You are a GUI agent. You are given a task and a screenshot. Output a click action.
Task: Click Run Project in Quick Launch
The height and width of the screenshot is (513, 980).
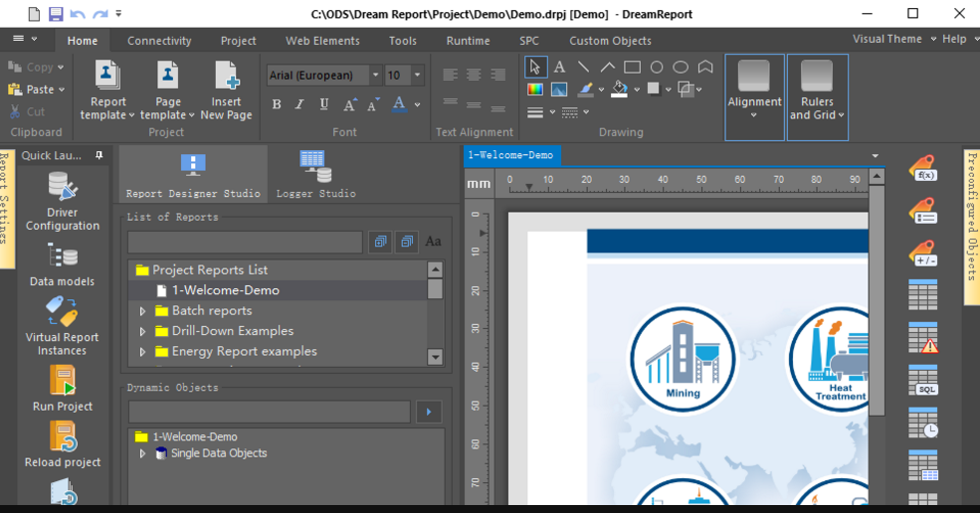pyautogui.click(x=63, y=388)
